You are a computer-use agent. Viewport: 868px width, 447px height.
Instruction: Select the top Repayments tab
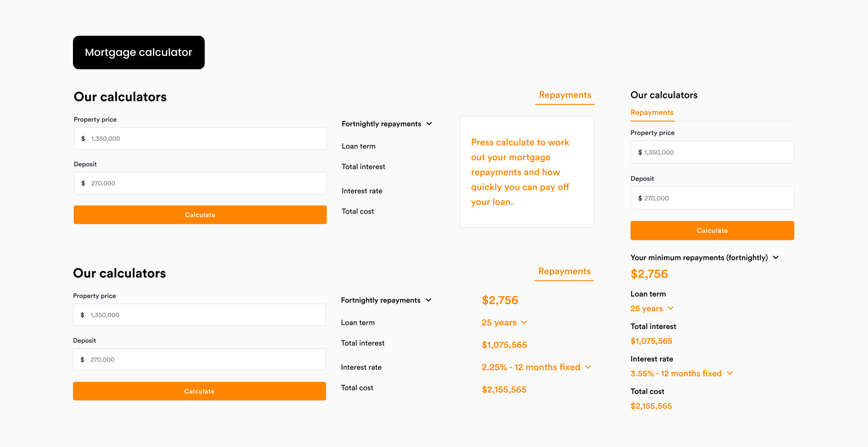coord(565,96)
